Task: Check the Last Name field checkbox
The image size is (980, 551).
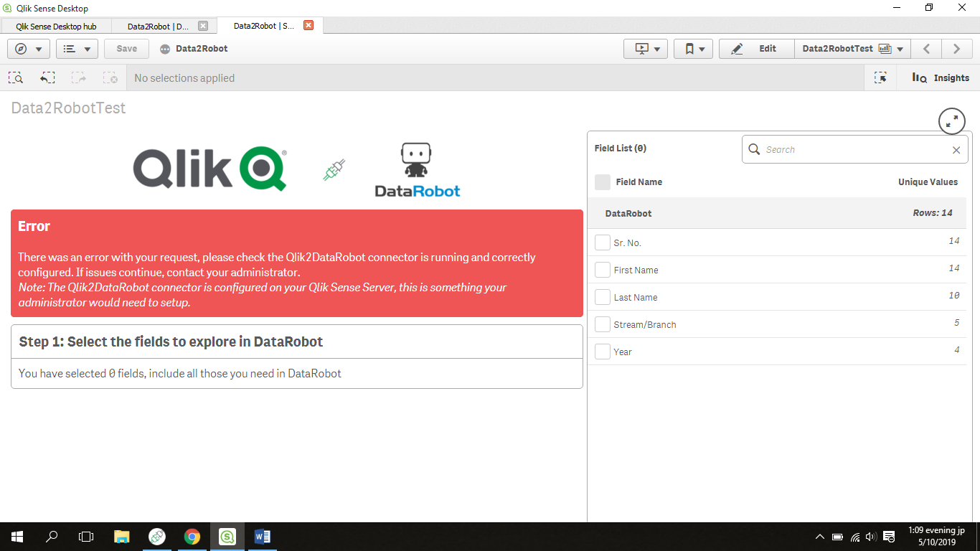Action: [x=603, y=298]
